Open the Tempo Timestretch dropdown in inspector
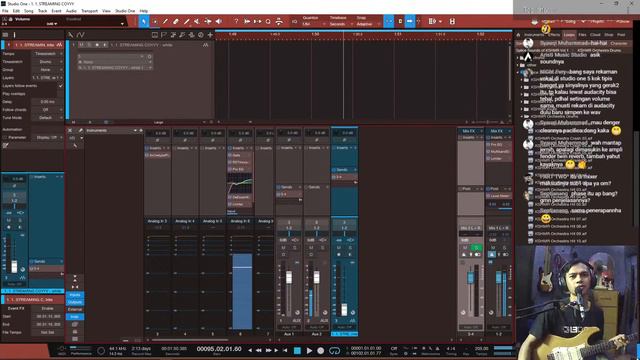The width and height of the screenshot is (640, 360). pyautogui.click(x=47, y=54)
